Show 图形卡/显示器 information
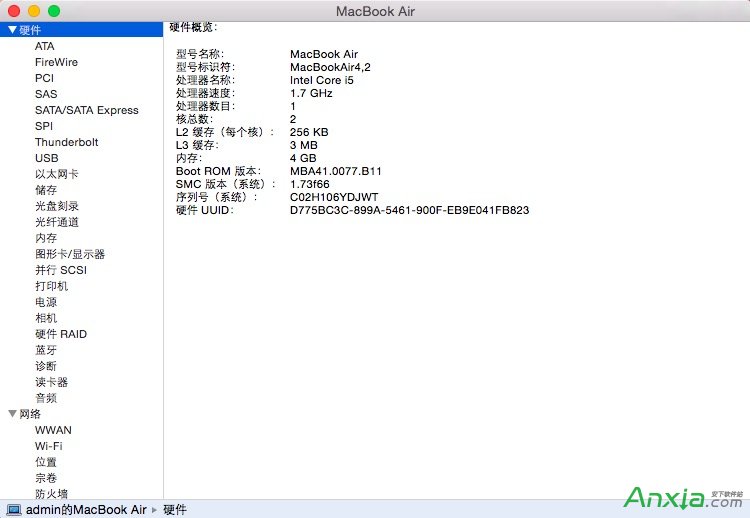 pos(69,254)
